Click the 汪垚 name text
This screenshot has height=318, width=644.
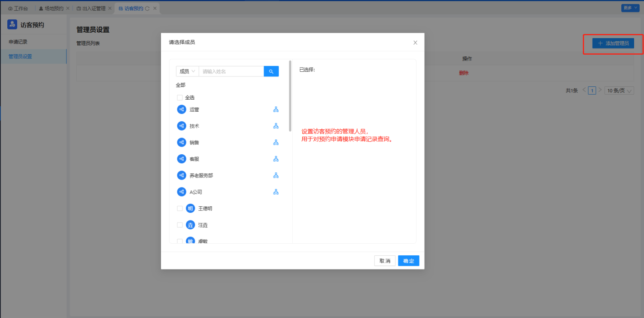[x=203, y=225]
